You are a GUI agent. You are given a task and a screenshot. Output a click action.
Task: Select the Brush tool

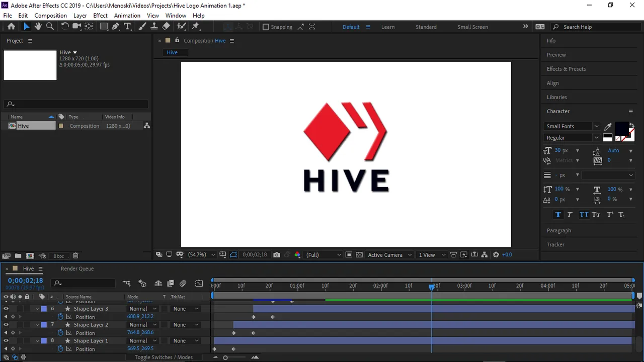pos(142,27)
